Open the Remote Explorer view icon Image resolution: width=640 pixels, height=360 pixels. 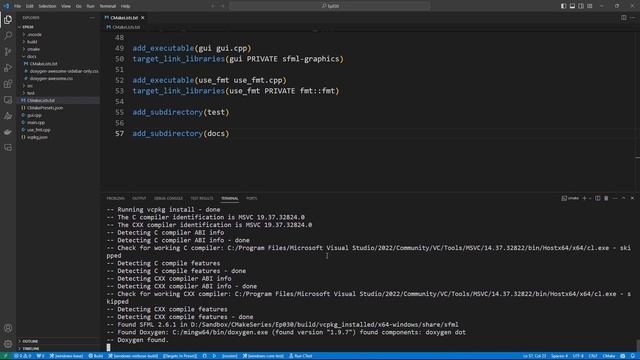pyautogui.click(x=8, y=100)
